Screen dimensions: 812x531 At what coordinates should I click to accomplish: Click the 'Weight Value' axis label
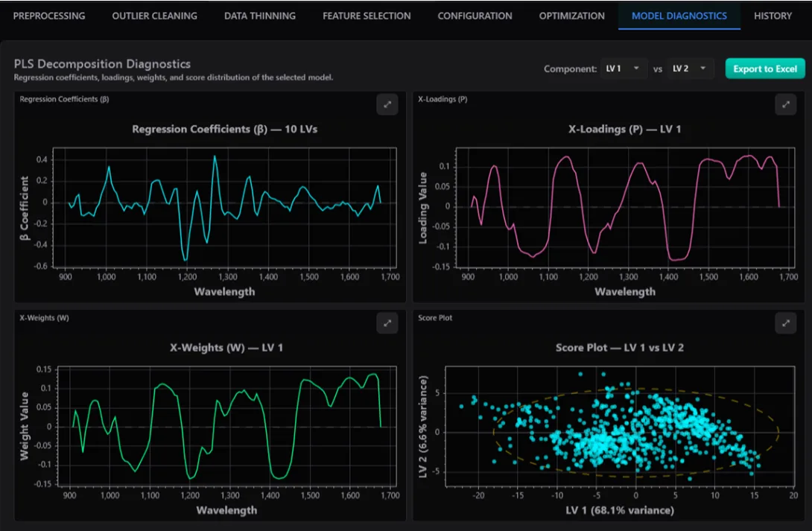[25, 426]
